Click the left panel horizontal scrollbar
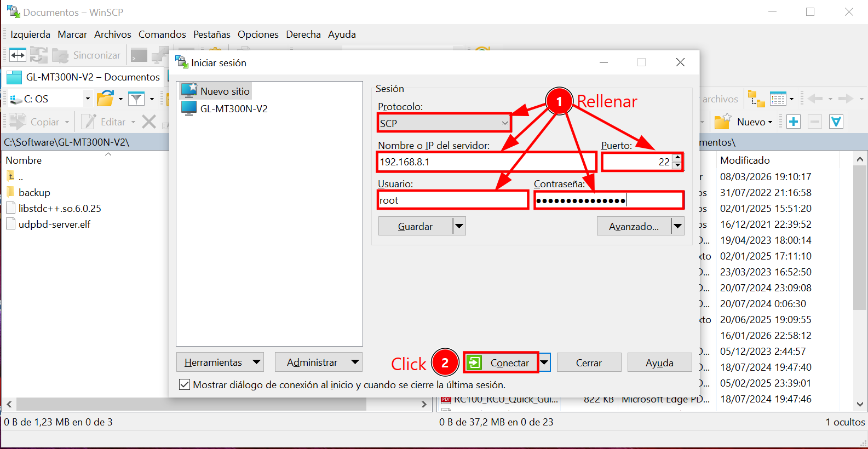Viewport: 868px width, 449px height. 191,404
